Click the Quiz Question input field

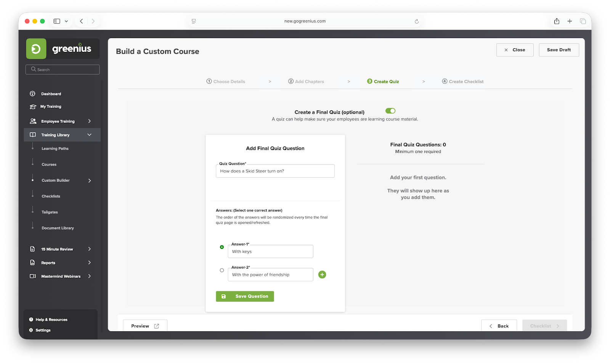pos(275,171)
